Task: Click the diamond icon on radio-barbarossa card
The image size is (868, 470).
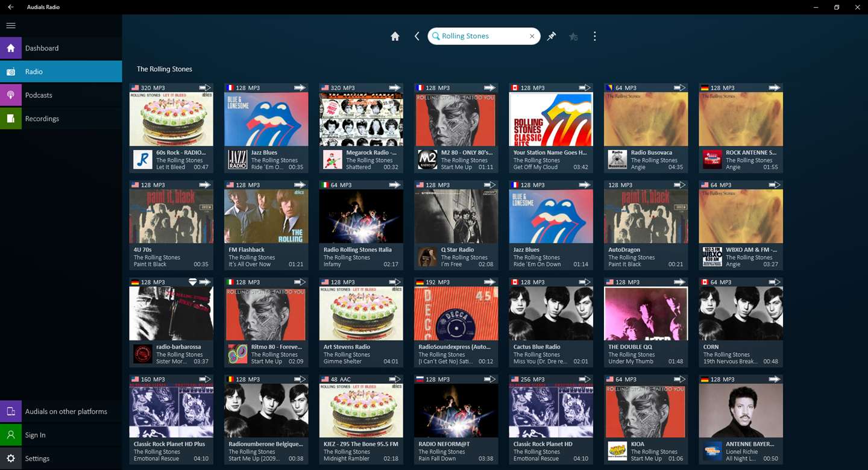Action: [193, 282]
